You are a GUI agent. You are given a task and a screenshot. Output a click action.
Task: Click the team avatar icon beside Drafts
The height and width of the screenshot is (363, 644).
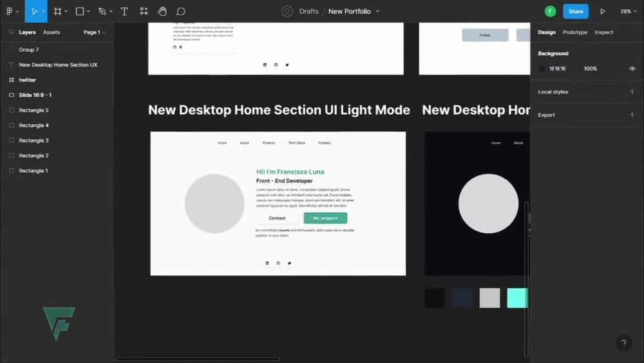coord(287,12)
